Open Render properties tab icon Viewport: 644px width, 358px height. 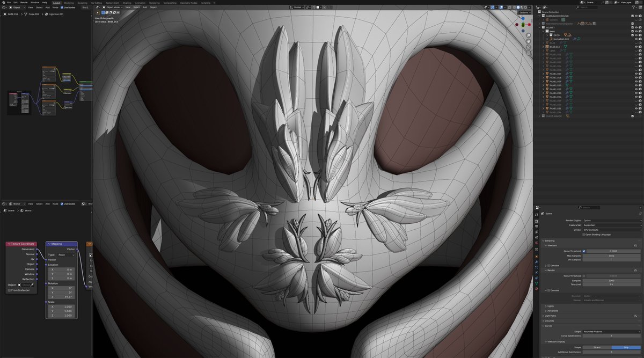(537, 222)
